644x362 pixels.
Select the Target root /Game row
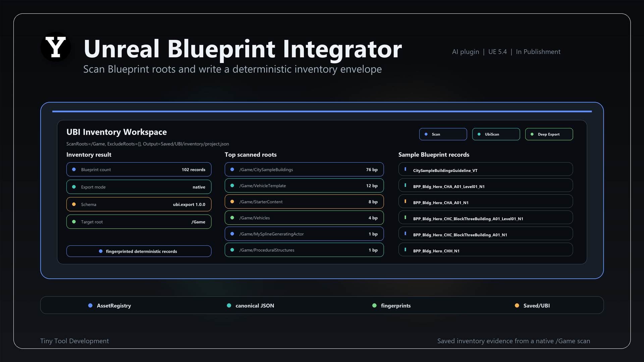point(139,222)
